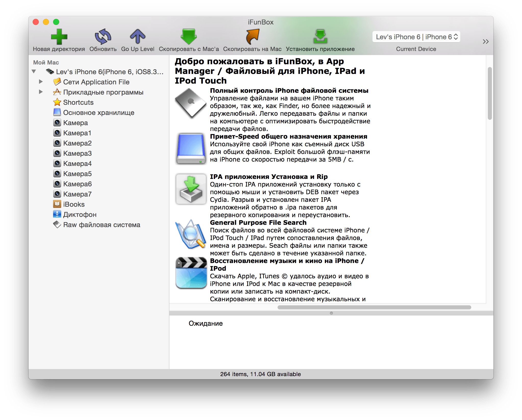
Task: Click the pane splitter handle dot
Action: pos(331,313)
